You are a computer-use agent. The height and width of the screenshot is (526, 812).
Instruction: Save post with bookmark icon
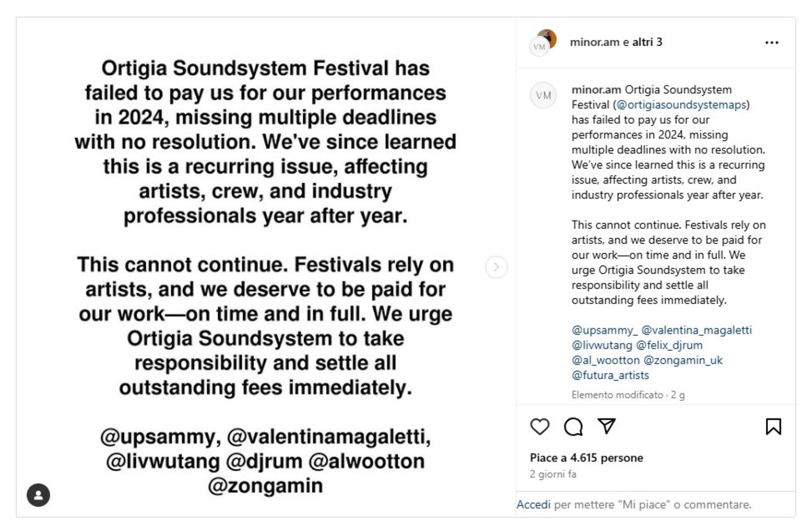[773, 426]
